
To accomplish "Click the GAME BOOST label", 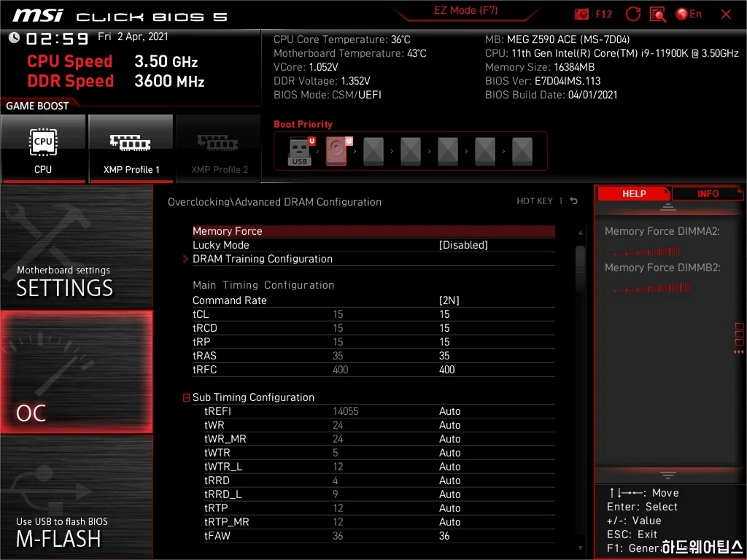I will pyautogui.click(x=37, y=106).
